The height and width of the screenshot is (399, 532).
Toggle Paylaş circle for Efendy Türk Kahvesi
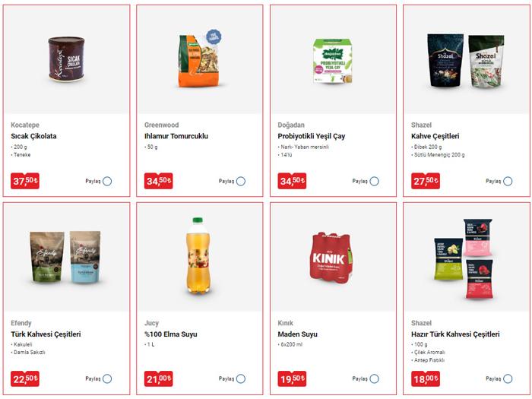point(107,378)
